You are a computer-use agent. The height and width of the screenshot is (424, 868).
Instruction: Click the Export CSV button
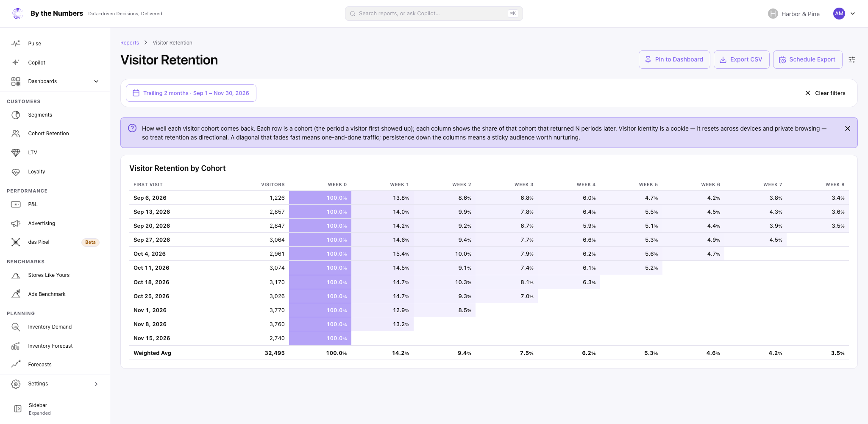[741, 60]
